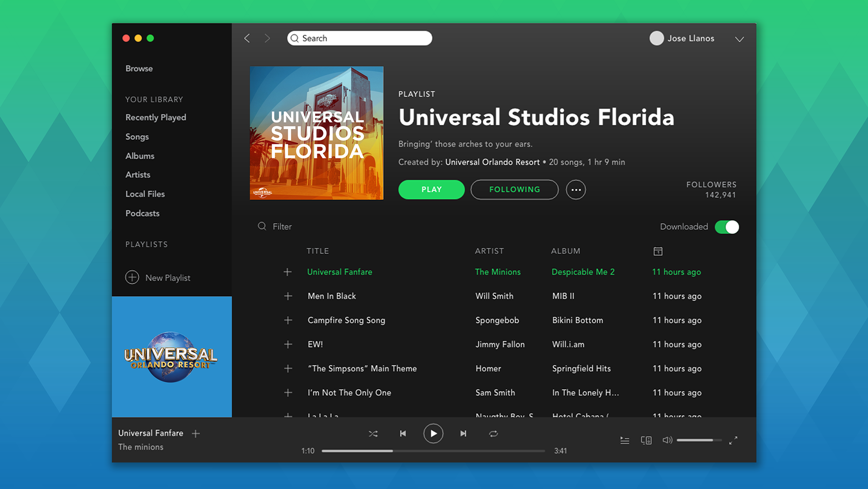This screenshot has height=489, width=868.
Task: Open Artists in library
Action: point(138,175)
